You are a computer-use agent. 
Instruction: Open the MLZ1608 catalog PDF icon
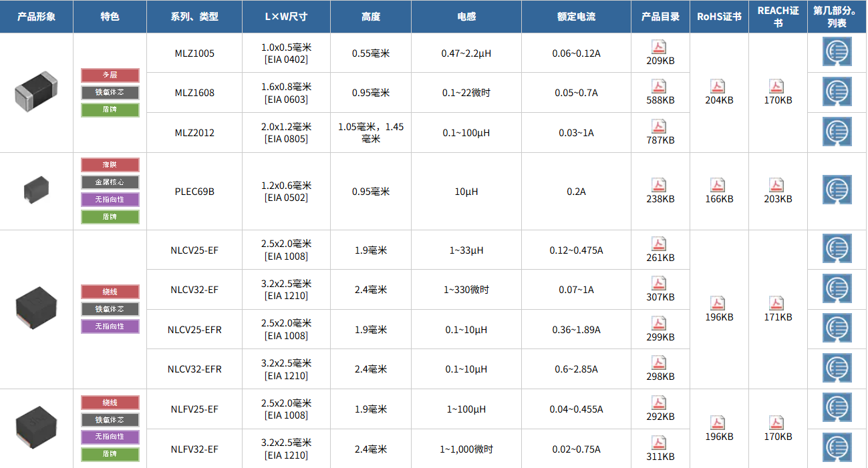tap(660, 86)
